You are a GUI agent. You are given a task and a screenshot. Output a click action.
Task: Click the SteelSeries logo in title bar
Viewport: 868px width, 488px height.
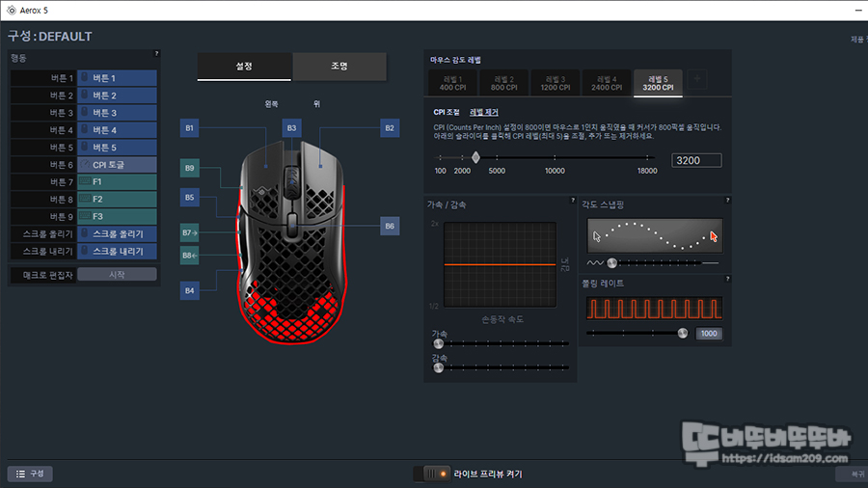coord(11,11)
